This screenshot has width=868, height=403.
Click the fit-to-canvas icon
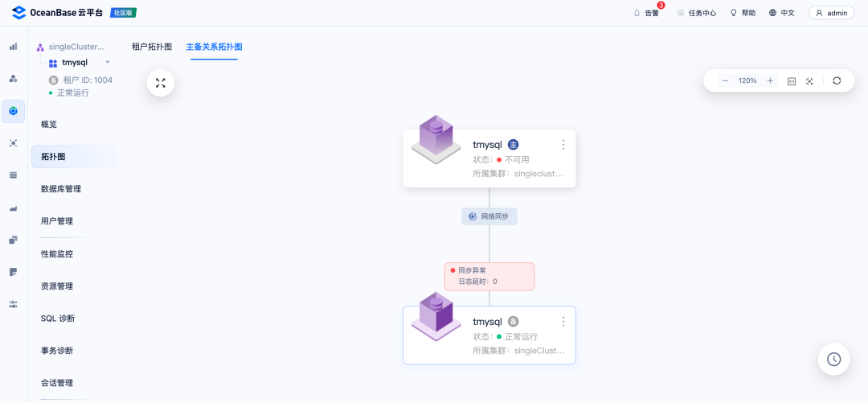pyautogui.click(x=809, y=81)
